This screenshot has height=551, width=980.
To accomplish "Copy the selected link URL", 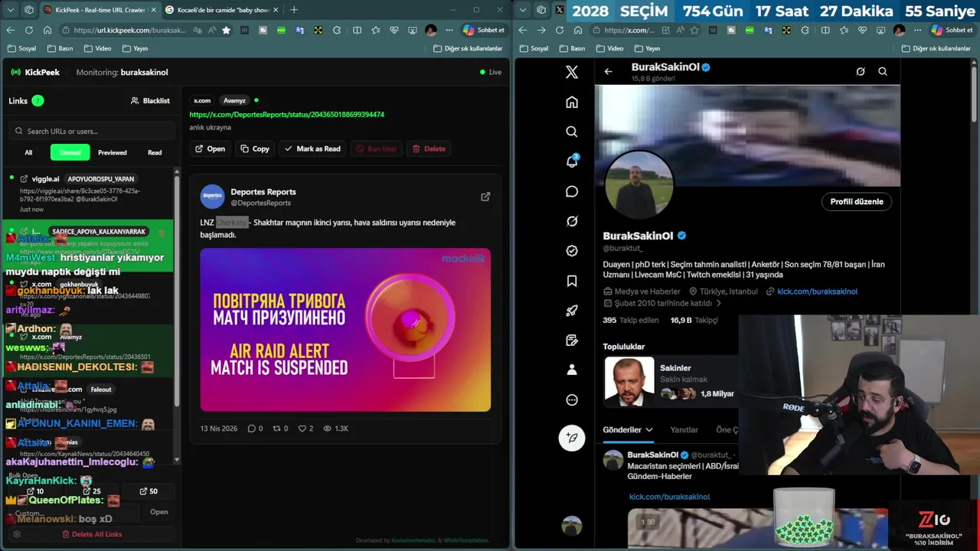I will [x=255, y=148].
